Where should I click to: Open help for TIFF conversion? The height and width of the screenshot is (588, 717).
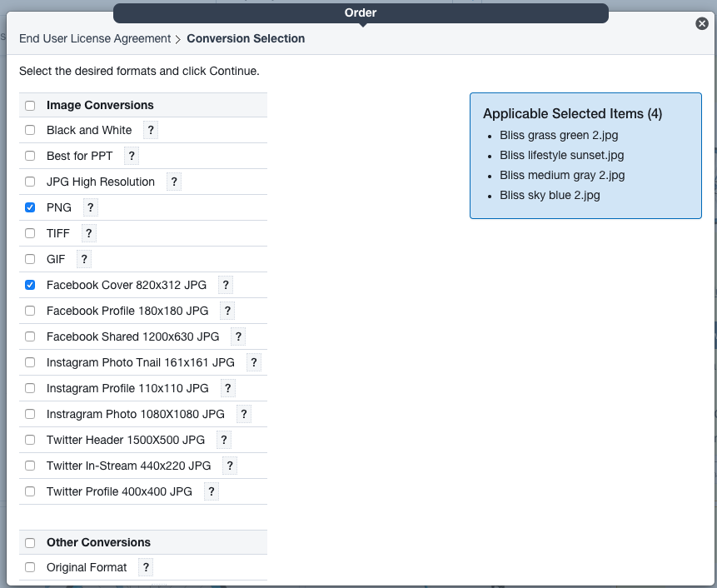(88, 233)
